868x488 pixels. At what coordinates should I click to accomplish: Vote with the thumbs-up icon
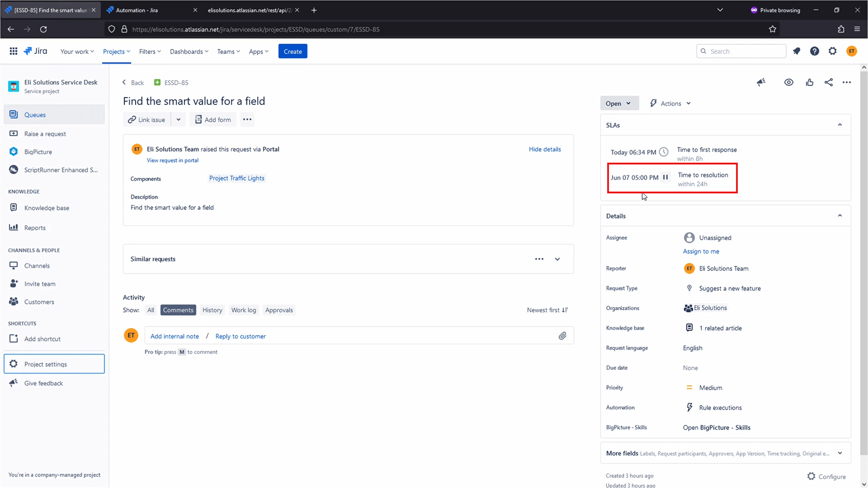coord(809,82)
